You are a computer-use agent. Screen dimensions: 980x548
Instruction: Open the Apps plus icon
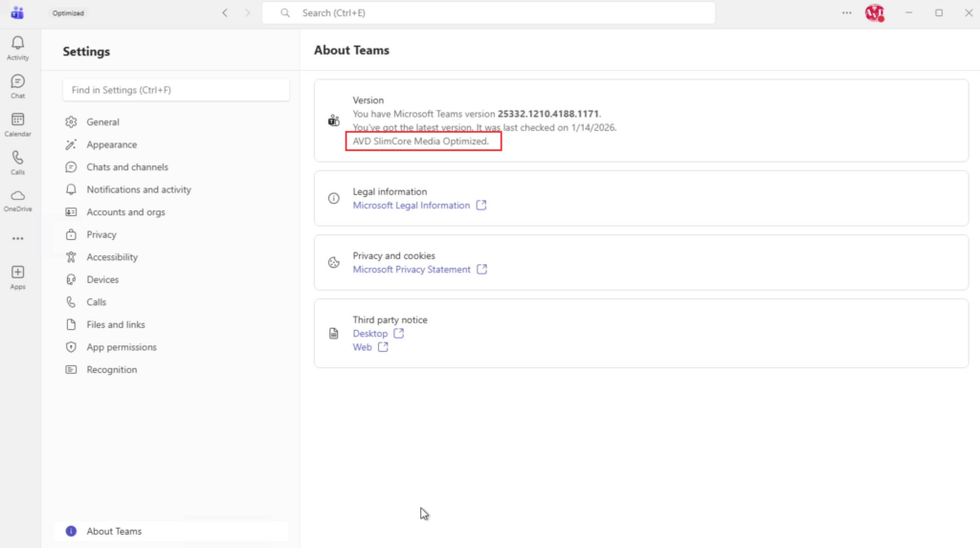[x=17, y=275]
